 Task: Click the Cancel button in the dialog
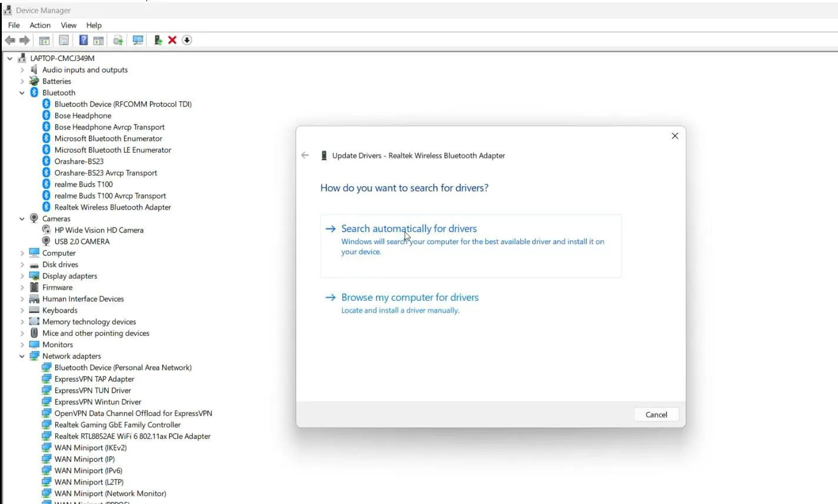(656, 414)
